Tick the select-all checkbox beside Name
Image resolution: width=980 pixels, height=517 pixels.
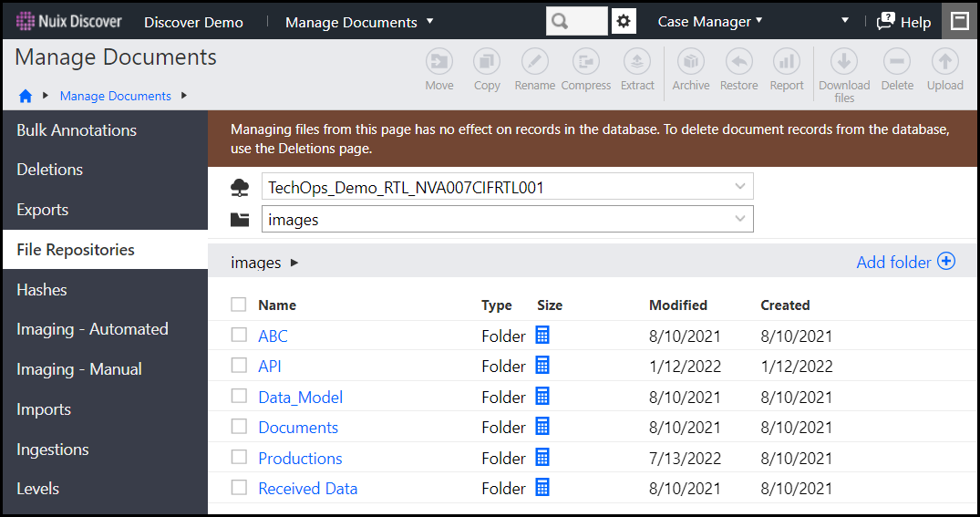(238, 305)
